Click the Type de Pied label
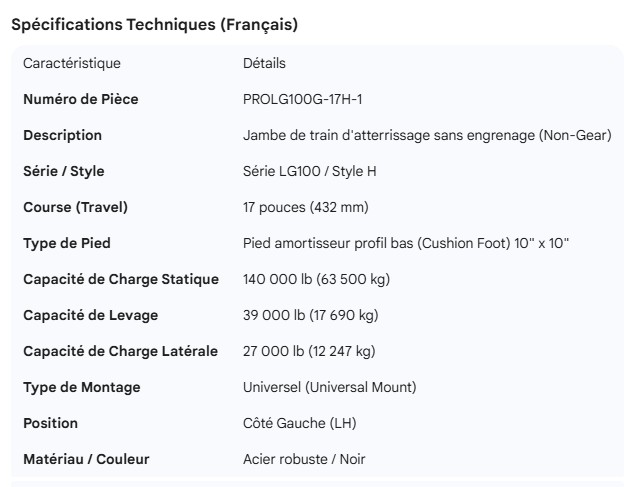 67,243
